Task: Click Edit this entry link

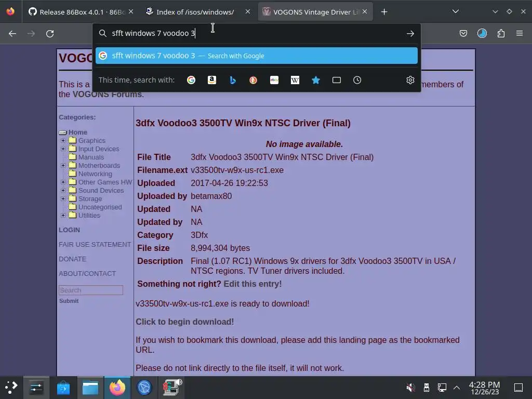Action: (x=252, y=284)
